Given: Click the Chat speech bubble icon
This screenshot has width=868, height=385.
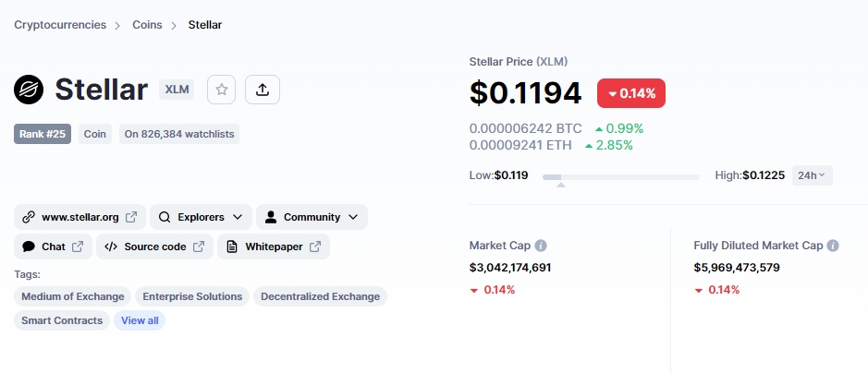Looking at the screenshot, I should (x=29, y=247).
